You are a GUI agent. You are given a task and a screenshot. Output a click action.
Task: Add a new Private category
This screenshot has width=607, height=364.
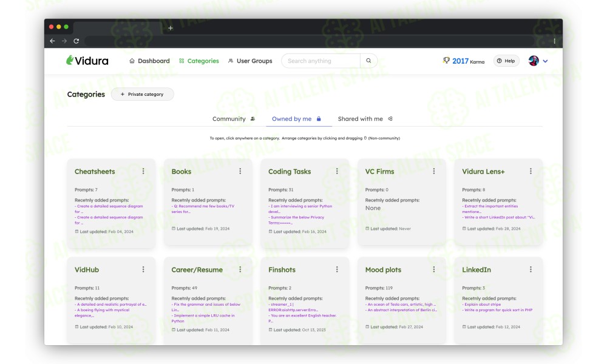142,94
